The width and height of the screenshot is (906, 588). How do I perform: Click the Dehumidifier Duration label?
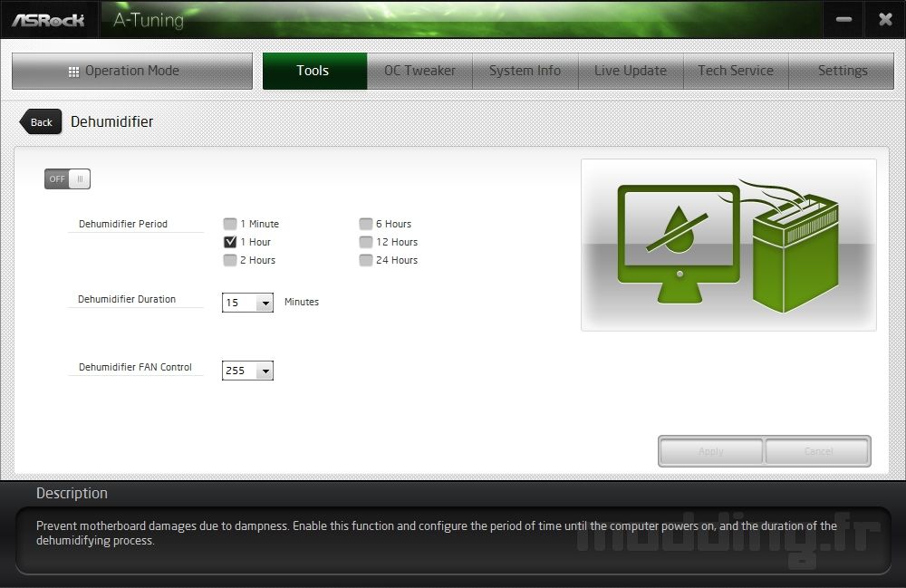pos(127,299)
